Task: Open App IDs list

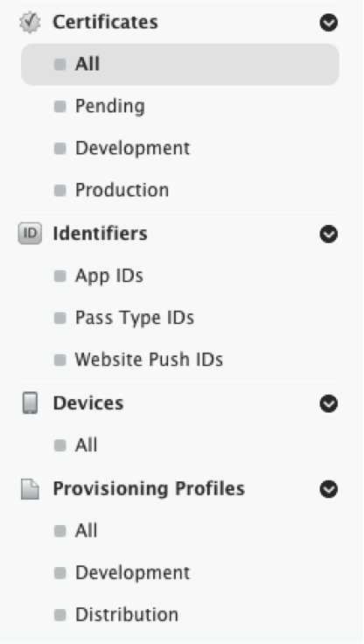Action: [x=108, y=276]
